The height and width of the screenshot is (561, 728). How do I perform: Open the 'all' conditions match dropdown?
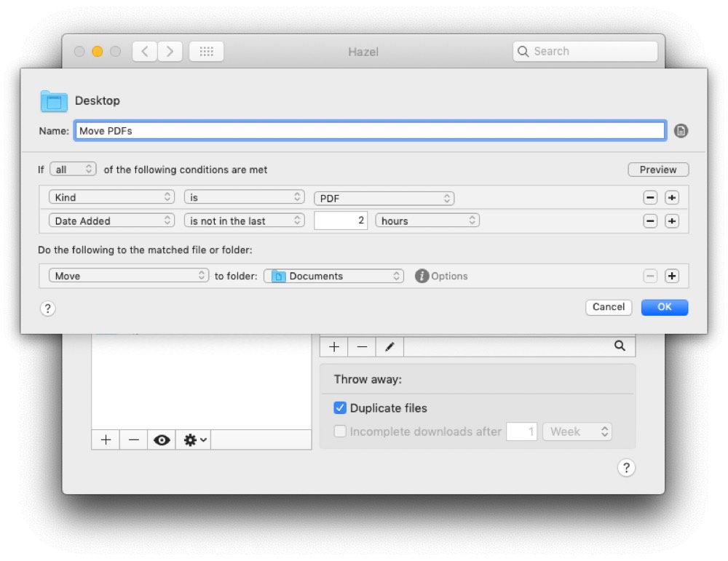[x=73, y=168]
